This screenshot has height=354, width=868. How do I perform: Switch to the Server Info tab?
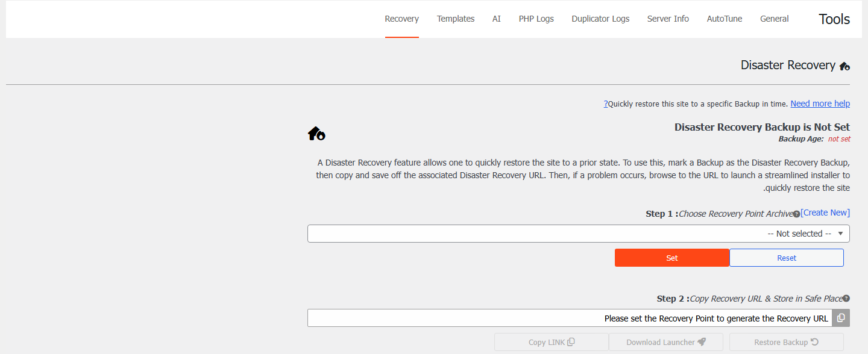[x=668, y=19]
